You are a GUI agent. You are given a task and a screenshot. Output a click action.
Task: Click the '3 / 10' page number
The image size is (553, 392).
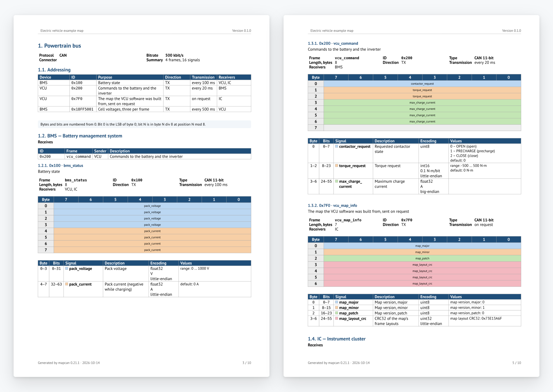[x=247, y=363]
